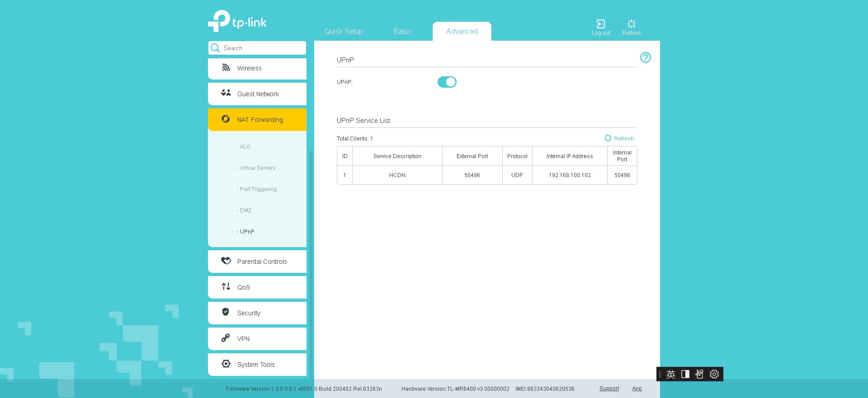Viewport: 868px width, 398px height.
Task: Click the HCDN service description cell
Action: [397, 175]
